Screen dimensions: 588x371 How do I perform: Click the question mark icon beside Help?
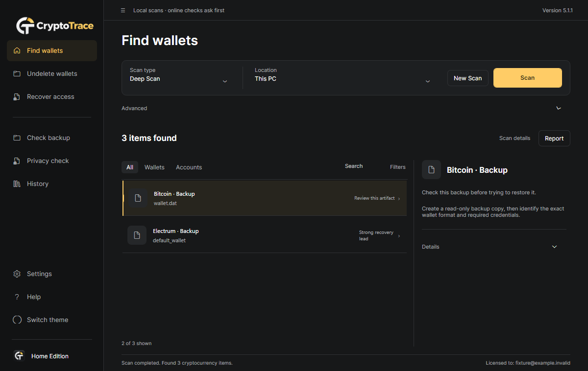pyautogui.click(x=17, y=297)
